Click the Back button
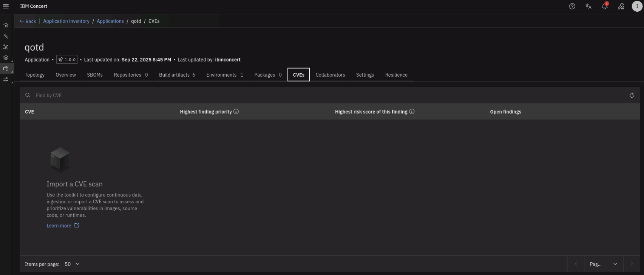 (28, 21)
